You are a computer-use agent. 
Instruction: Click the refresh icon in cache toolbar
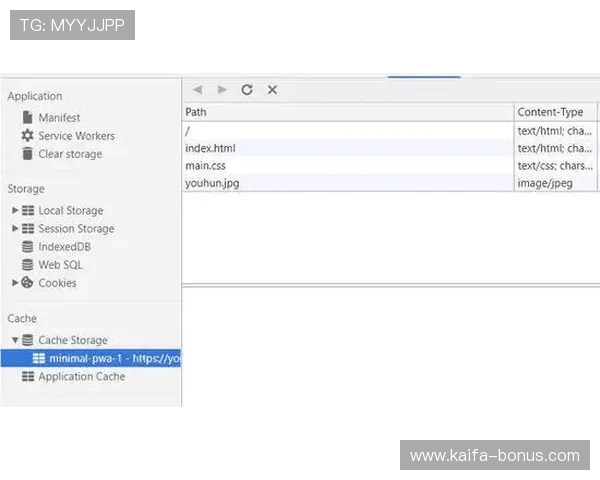click(247, 90)
